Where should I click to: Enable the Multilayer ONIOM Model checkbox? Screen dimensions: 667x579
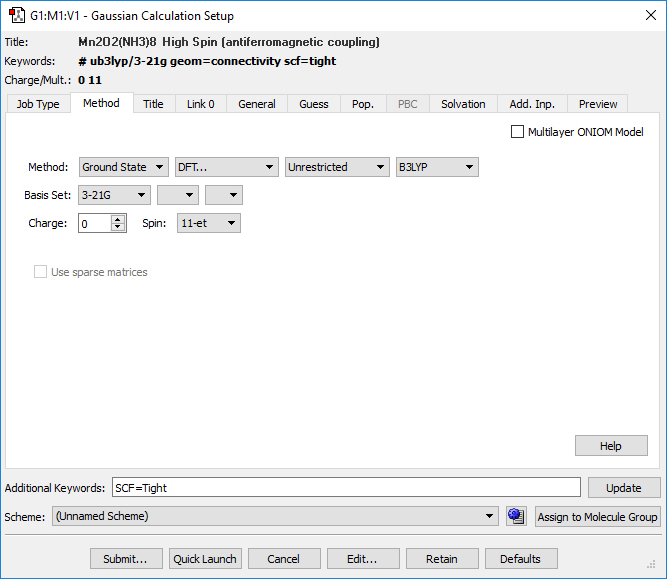(x=517, y=132)
